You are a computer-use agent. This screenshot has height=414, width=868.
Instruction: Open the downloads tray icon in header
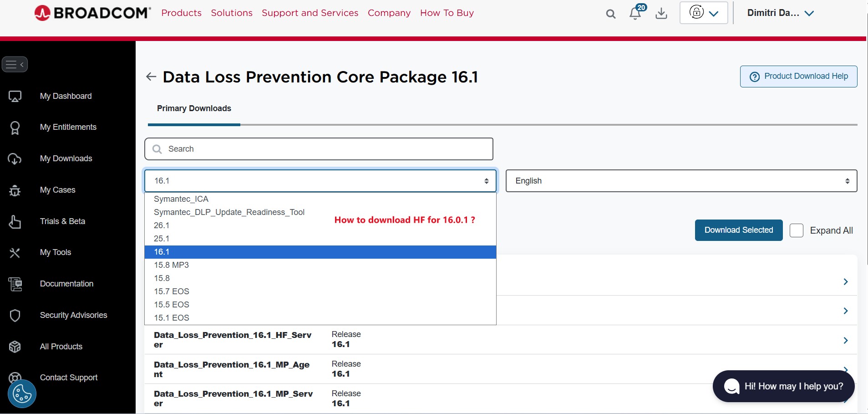(x=661, y=14)
